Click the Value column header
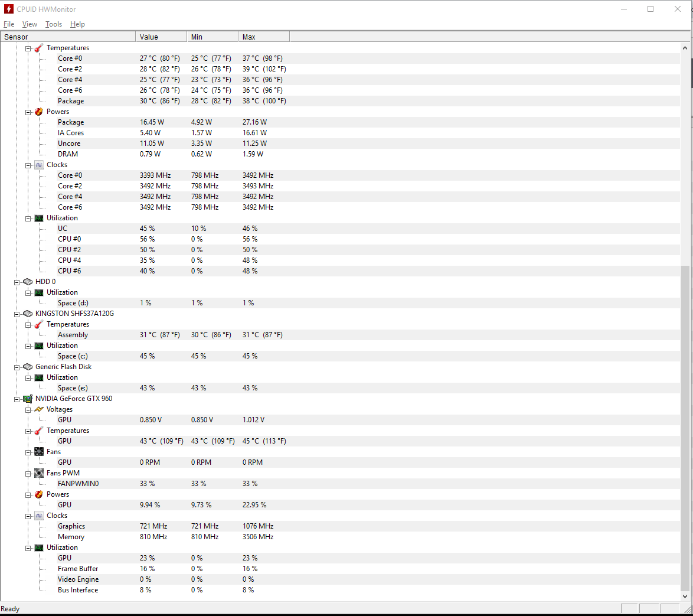This screenshot has width=693, height=616. click(161, 37)
